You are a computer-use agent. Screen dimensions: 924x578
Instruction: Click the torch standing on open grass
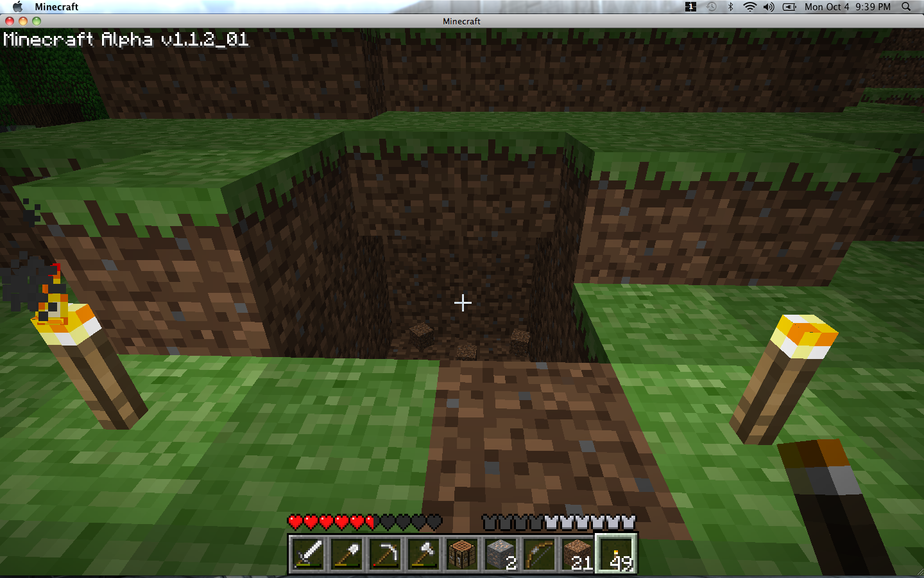coord(783,379)
